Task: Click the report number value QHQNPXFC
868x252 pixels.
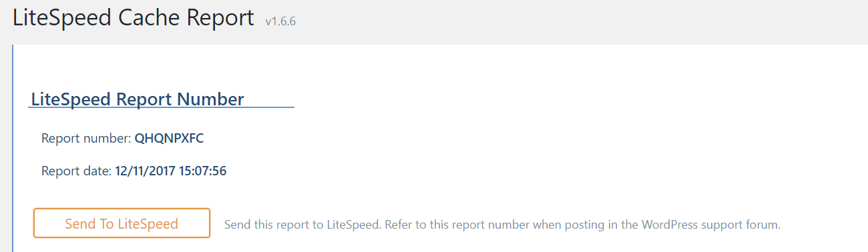Action: pos(169,139)
